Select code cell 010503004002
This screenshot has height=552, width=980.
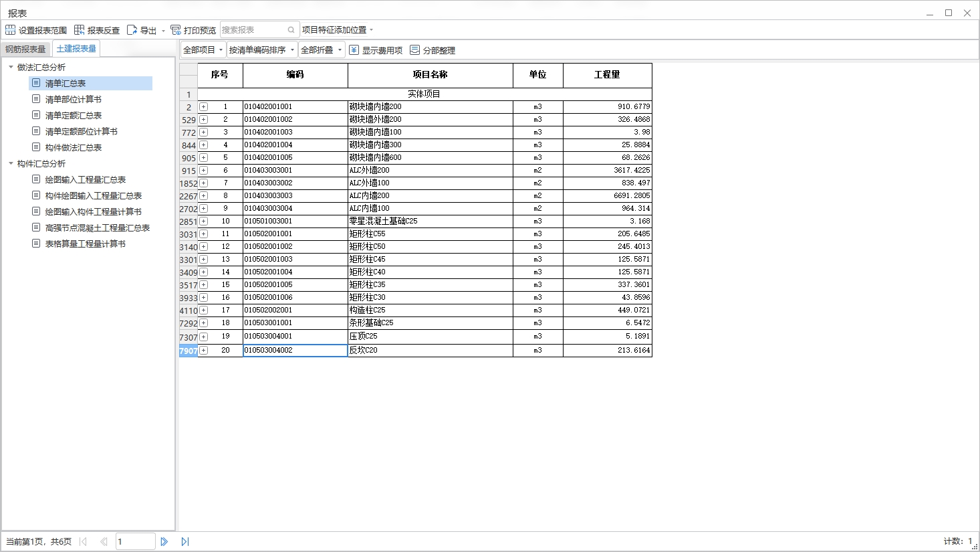(x=295, y=351)
